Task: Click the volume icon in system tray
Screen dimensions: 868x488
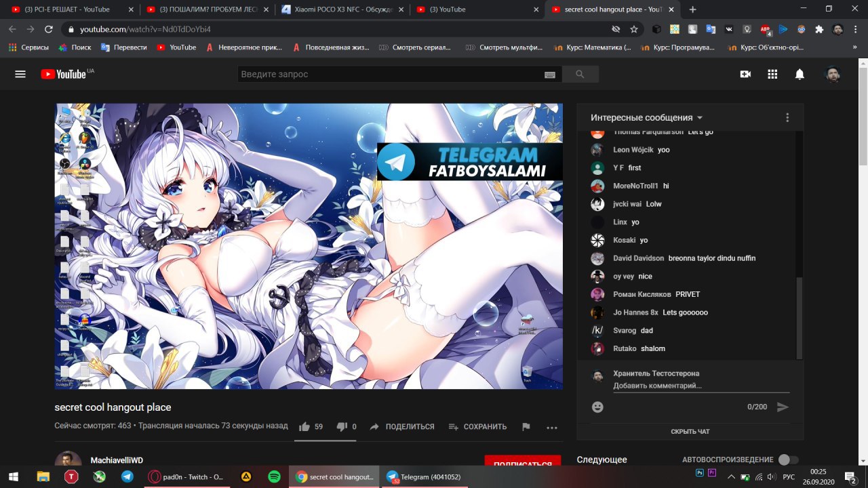Action: pyautogui.click(x=770, y=477)
